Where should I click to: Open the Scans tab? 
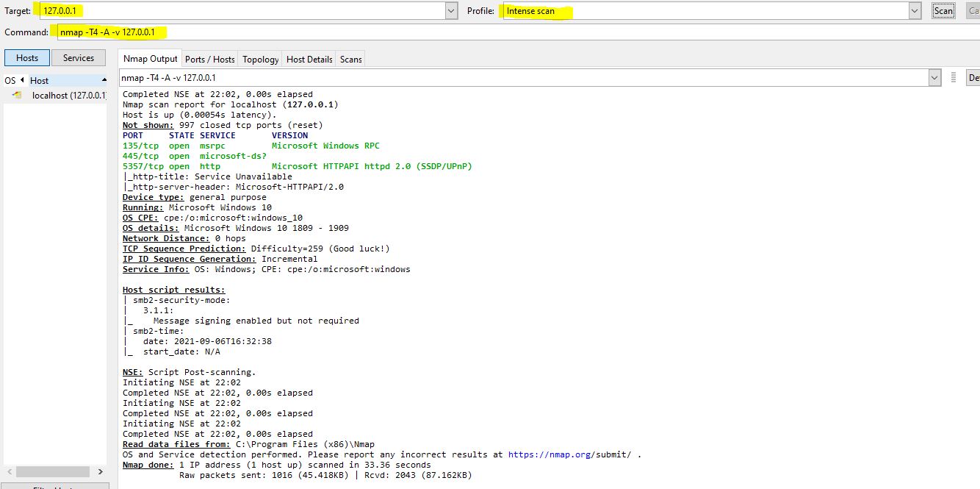click(x=350, y=59)
